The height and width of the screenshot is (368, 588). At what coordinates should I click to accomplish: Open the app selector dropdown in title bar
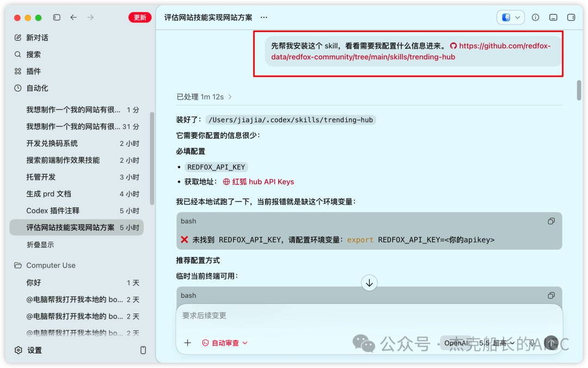click(x=510, y=17)
